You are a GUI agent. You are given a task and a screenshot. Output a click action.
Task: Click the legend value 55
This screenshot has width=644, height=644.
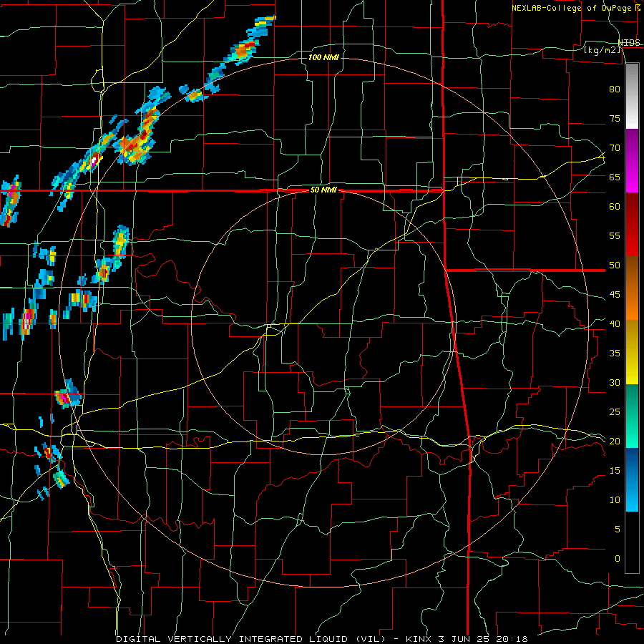click(x=615, y=235)
